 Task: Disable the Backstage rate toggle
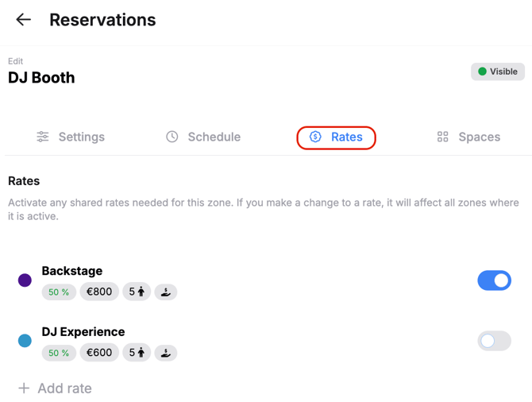(x=494, y=280)
